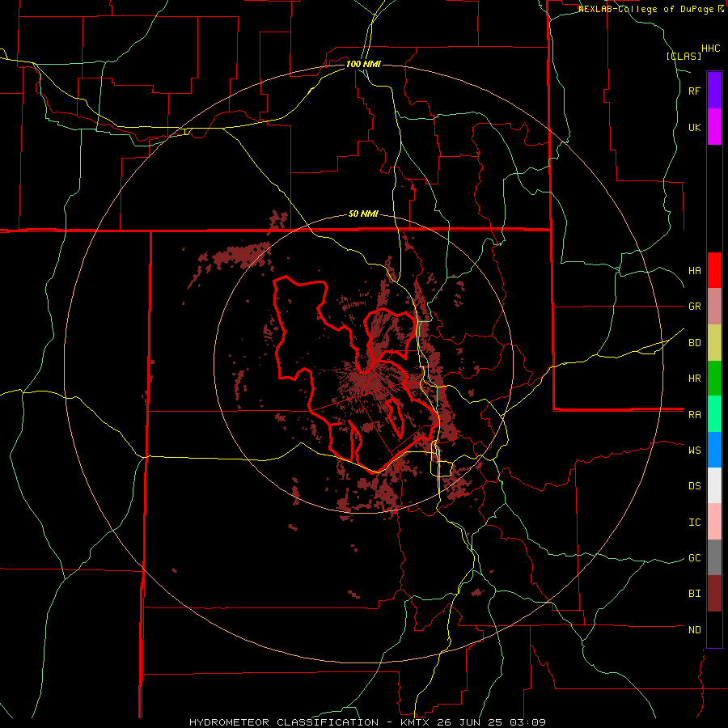Click the KMTX station identifier
The image size is (728, 728).
[x=413, y=722]
